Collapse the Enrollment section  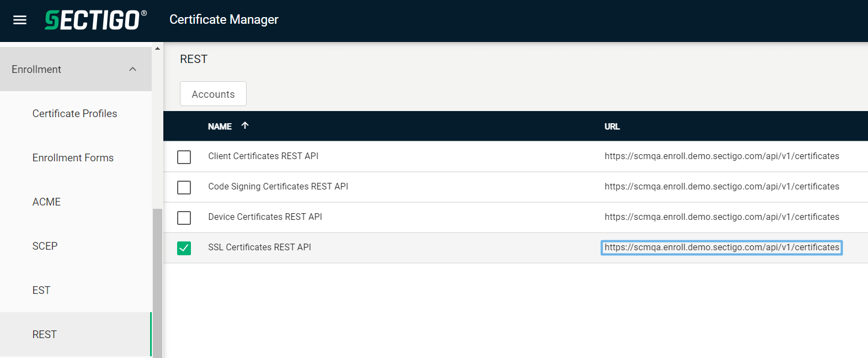[76, 69]
